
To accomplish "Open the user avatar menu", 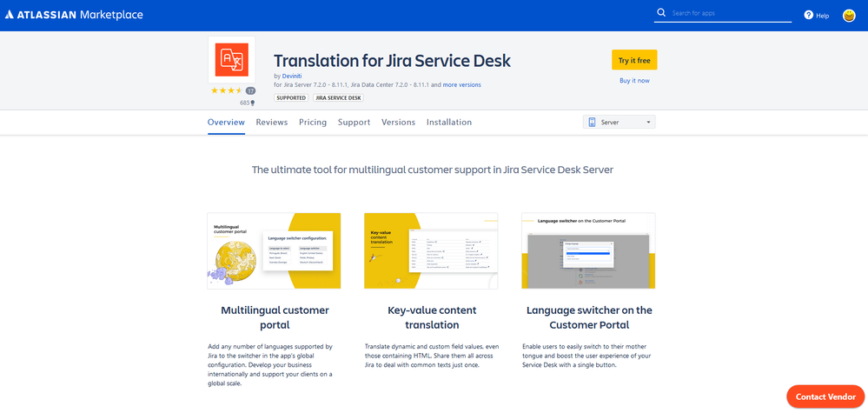I will 849,16.
